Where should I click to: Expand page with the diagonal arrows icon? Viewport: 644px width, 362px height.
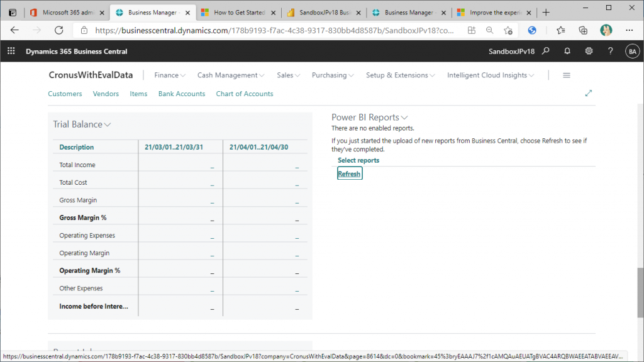[589, 93]
